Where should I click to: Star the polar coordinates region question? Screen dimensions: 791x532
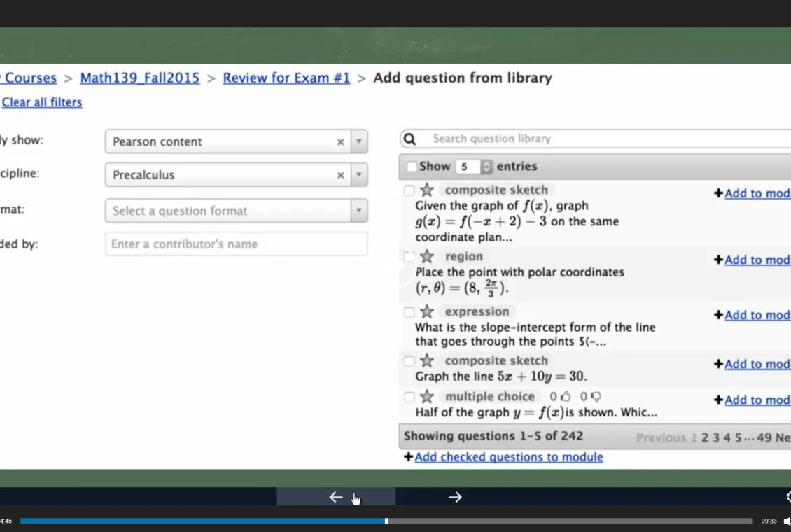pyautogui.click(x=426, y=257)
